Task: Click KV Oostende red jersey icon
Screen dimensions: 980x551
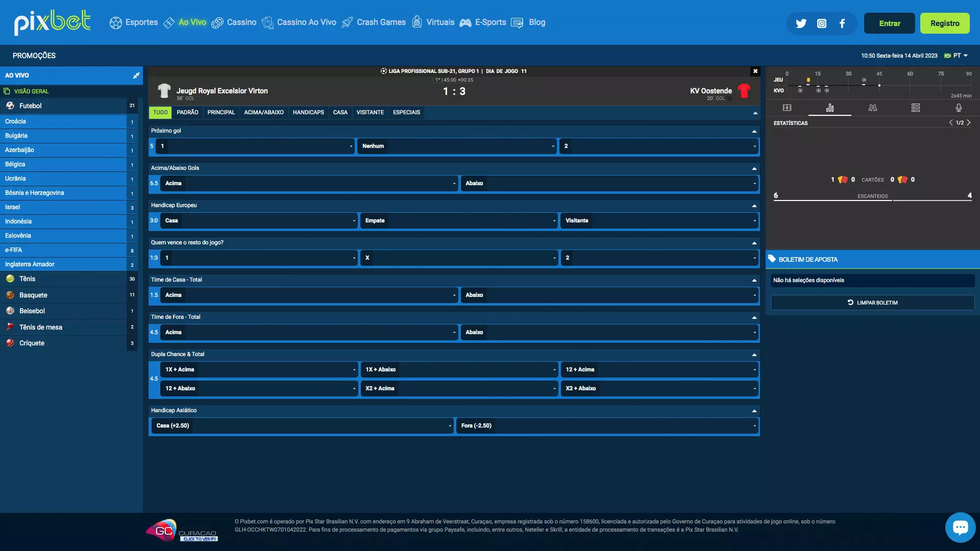Action: [x=744, y=91]
